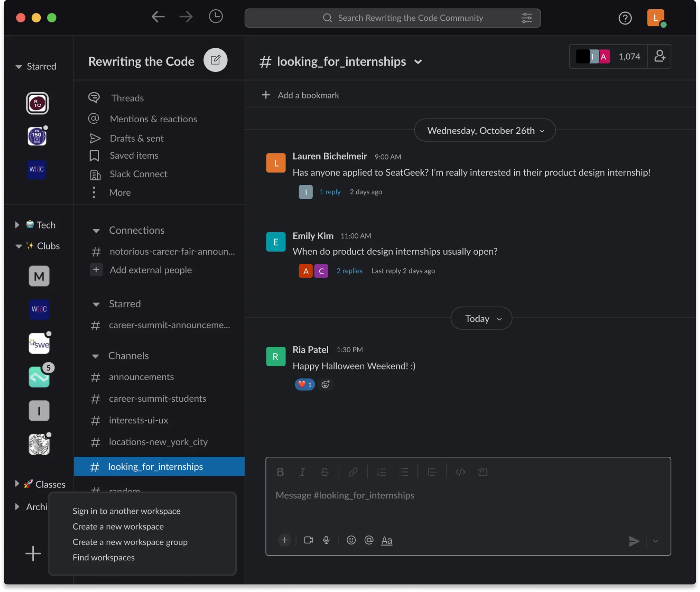Insert a code block in the composer
The width and height of the screenshot is (700, 592).
tap(483, 472)
